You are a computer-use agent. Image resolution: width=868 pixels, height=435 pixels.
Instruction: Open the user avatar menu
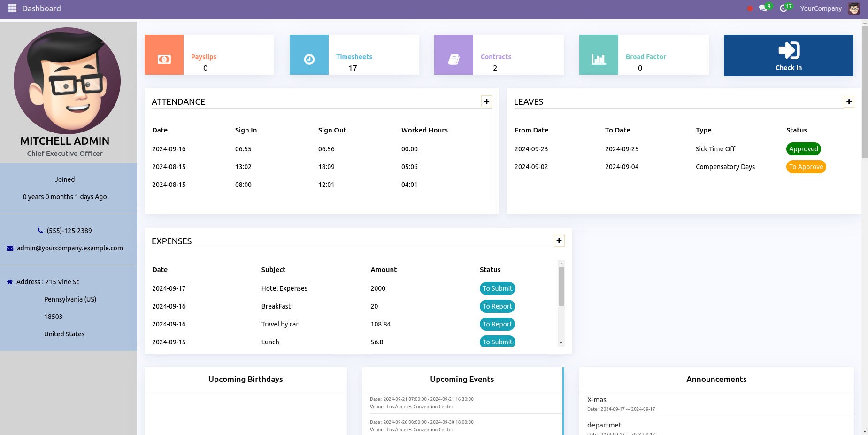click(x=854, y=8)
